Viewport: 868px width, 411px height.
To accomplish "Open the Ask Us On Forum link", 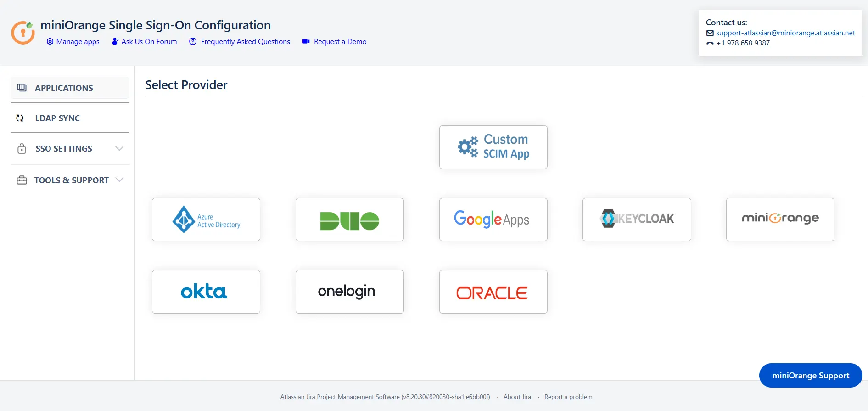I will (149, 42).
